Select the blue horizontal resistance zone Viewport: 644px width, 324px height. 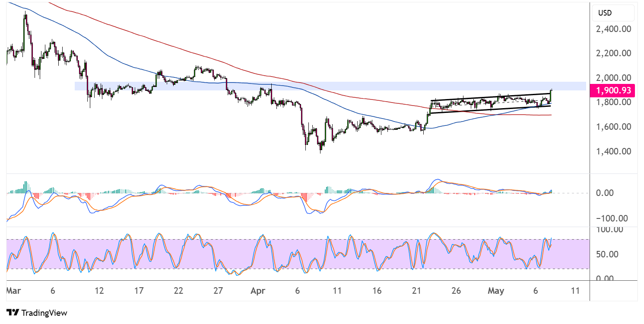(330, 86)
